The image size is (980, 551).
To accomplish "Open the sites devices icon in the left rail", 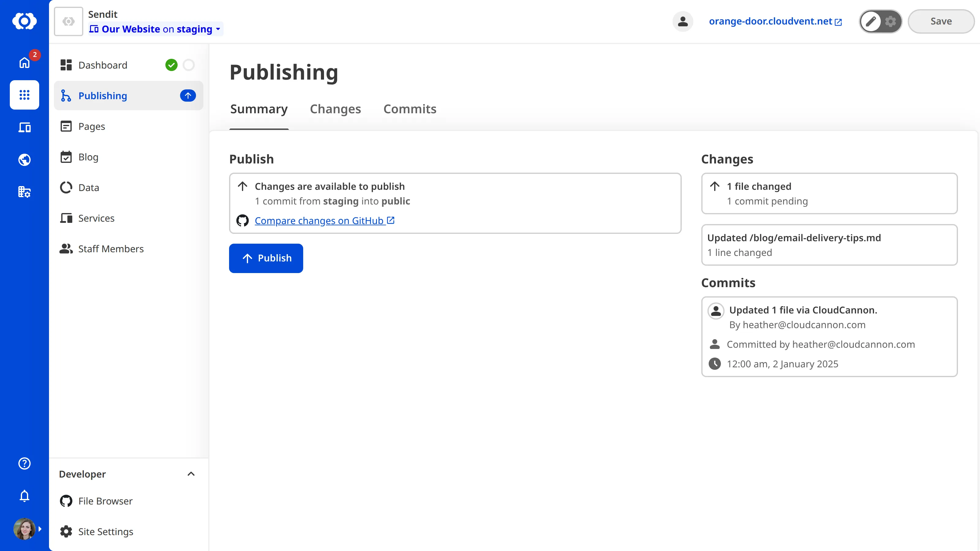I will pyautogui.click(x=24, y=127).
